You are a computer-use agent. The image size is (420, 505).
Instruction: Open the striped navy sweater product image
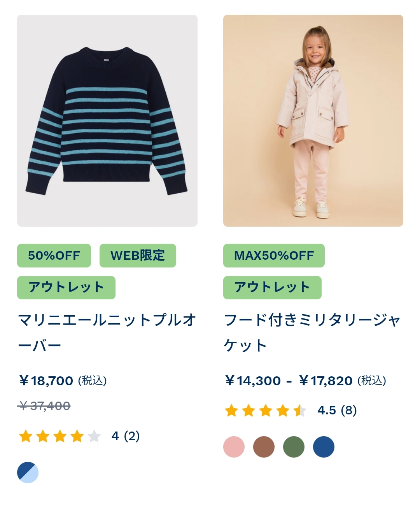tap(107, 121)
